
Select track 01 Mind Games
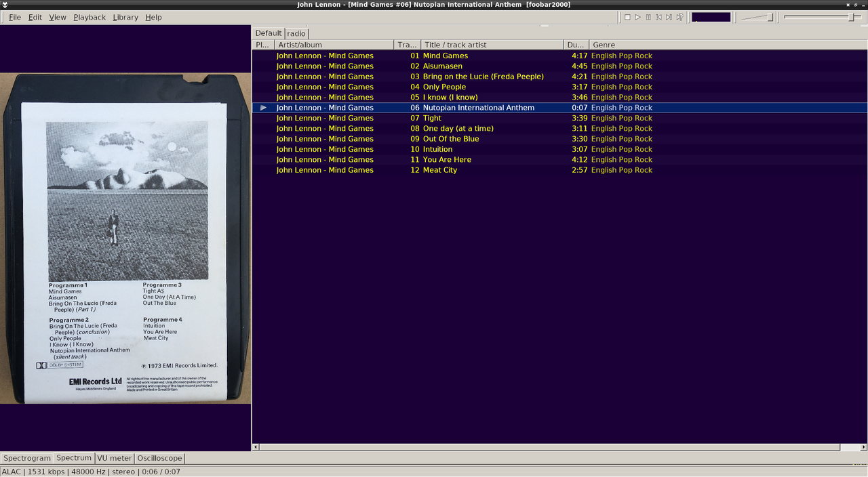point(559,56)
